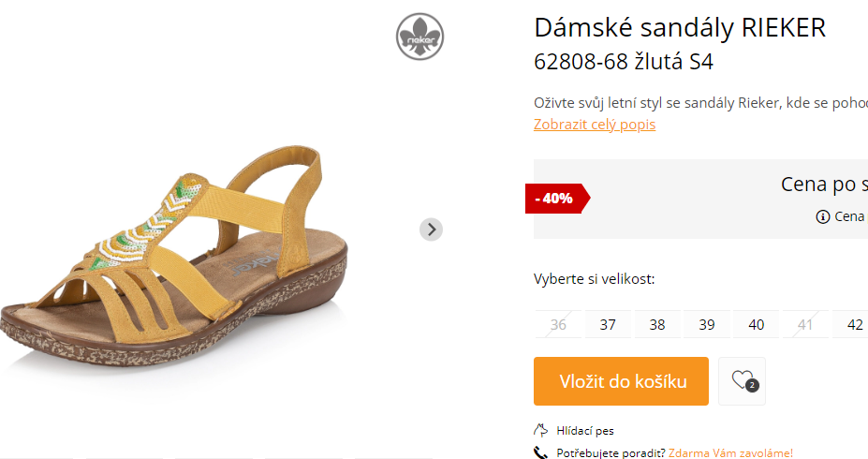Click the Rieker brand logo badge
Viewport: 868px width, 459px height.
tap(419, 37)
